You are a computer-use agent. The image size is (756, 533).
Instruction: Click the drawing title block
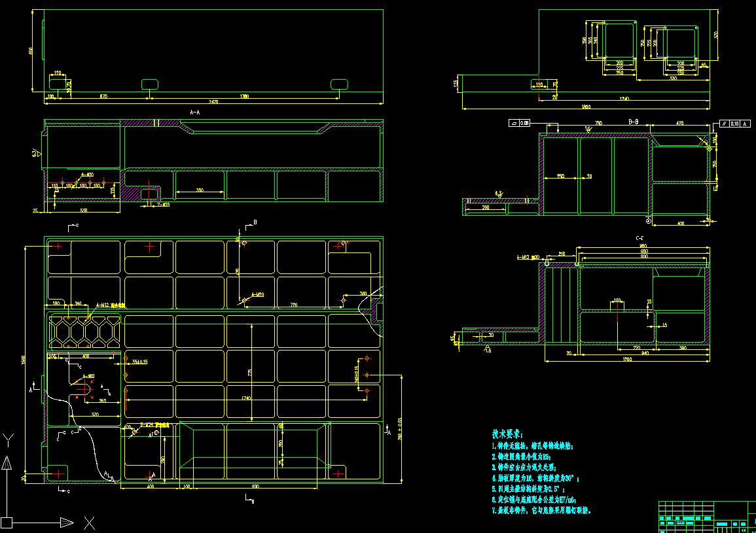pyautogui.click(x=708, y=517)
